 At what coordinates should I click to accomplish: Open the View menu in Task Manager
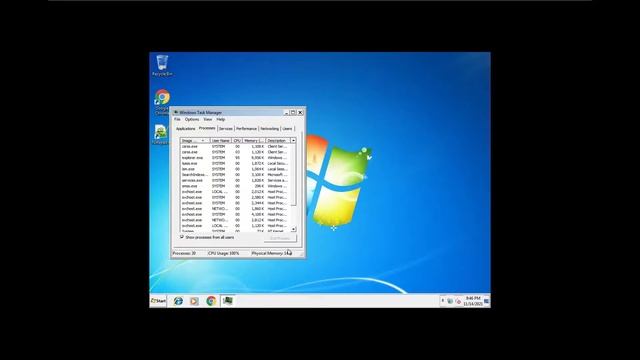(x=208, y=120)
